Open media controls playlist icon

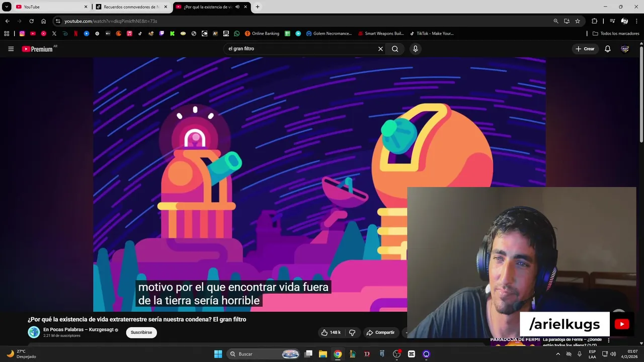612,21
